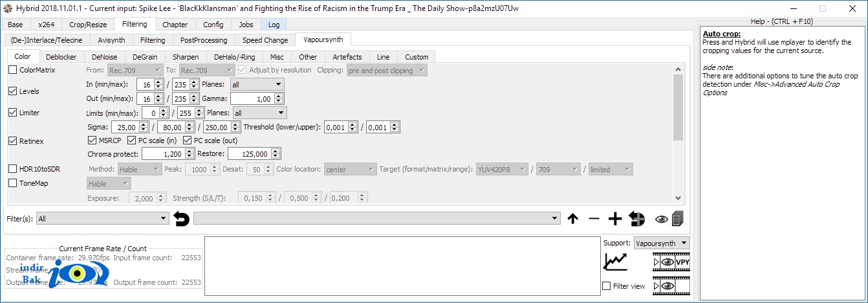The height and width of the screenshot is (303, 868).
Task: Uncheck the Limiter checkbox
Action: click(x=13, y=113)
